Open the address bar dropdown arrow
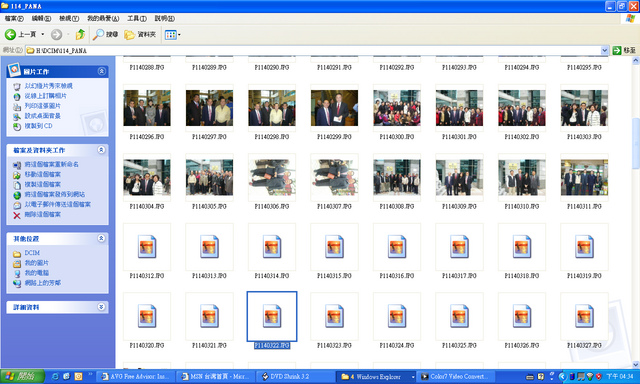Viewport: 640px width, 384px height. pyautogui.click(x=604, y=50)
